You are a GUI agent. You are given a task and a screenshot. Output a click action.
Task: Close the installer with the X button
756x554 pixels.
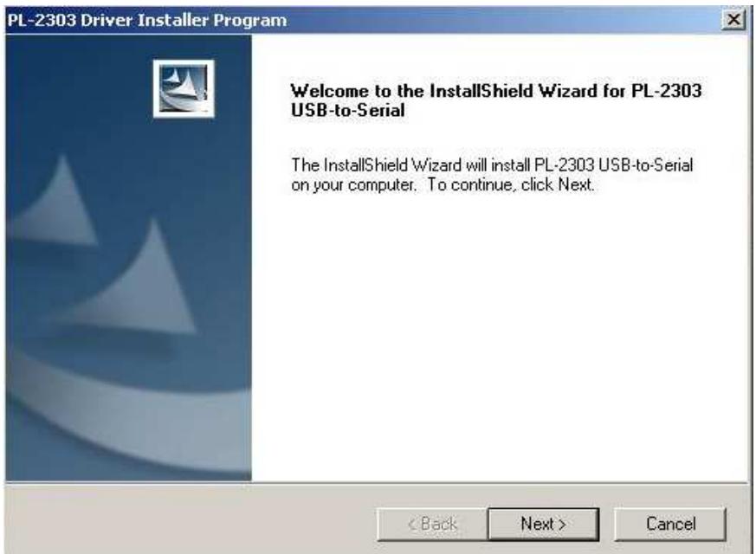pyautogui.click(x=733, y=19)
